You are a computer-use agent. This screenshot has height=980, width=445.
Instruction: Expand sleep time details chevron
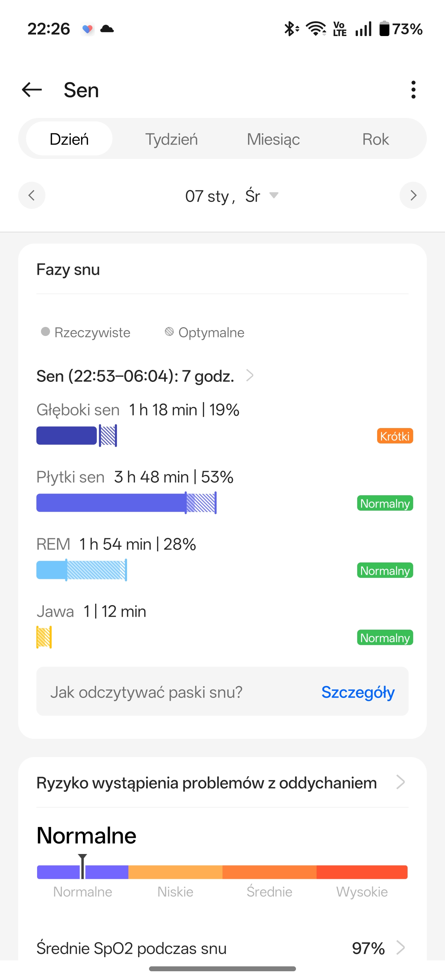[250, 376]
